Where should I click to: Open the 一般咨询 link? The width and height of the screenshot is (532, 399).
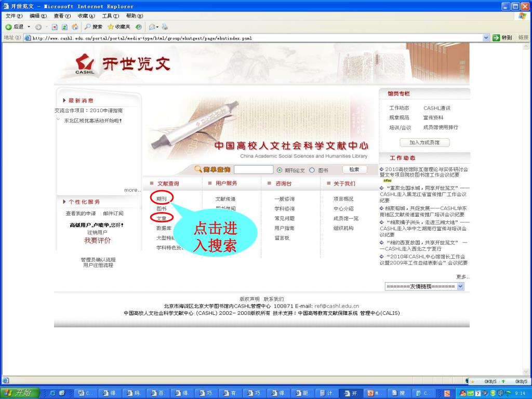pos(284,199)
